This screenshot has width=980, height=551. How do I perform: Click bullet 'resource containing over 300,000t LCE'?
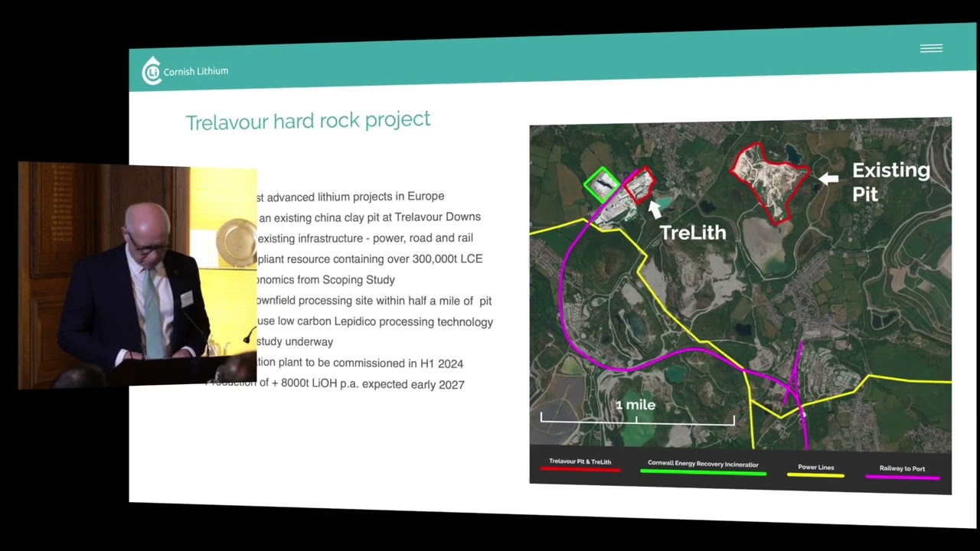(x=370, y=259)
